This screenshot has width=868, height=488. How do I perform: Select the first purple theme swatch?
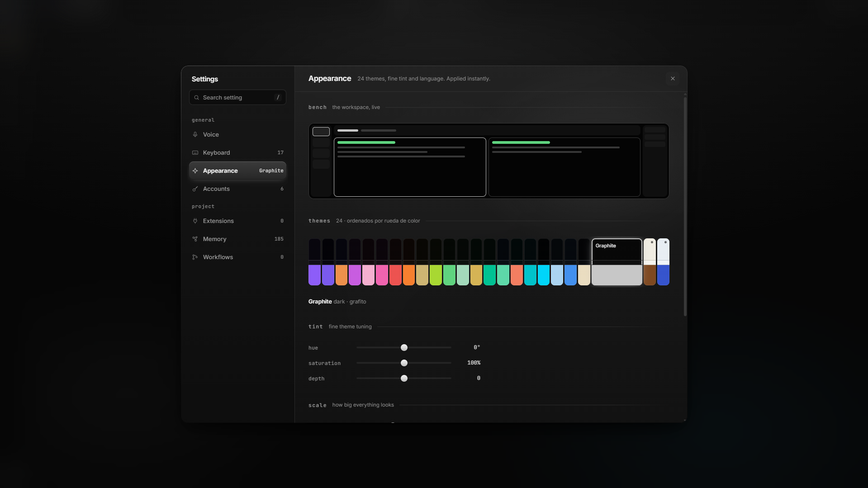pos(314,262)
